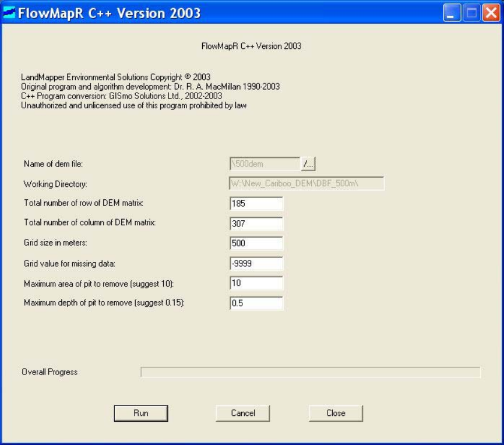Close the window using the red X
This screenshot has height=445, width=504.
pos(491,13)
